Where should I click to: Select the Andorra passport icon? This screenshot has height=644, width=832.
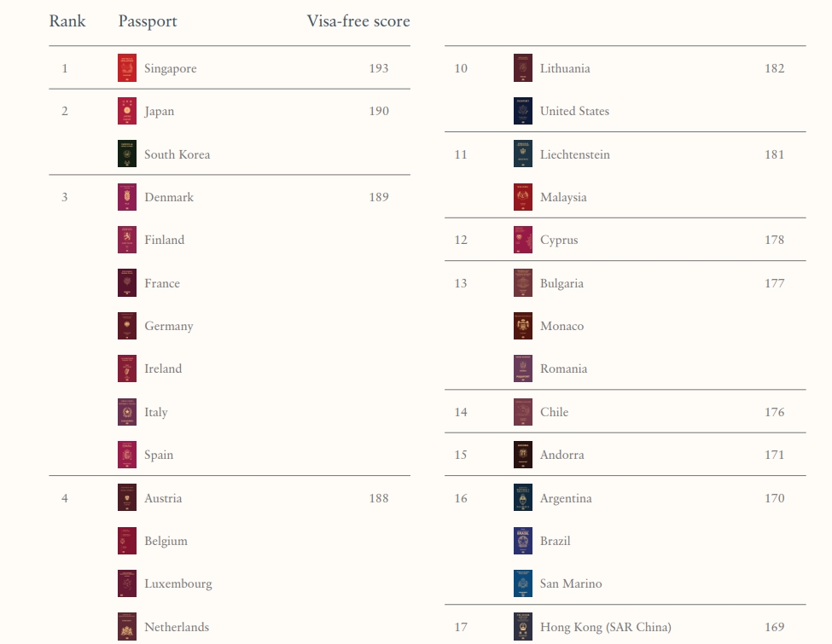click(x=523, y=455)
